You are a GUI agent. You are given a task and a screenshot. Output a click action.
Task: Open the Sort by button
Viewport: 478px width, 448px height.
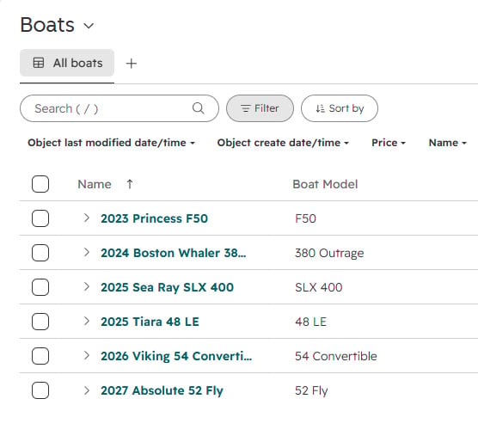pos(340,108)
